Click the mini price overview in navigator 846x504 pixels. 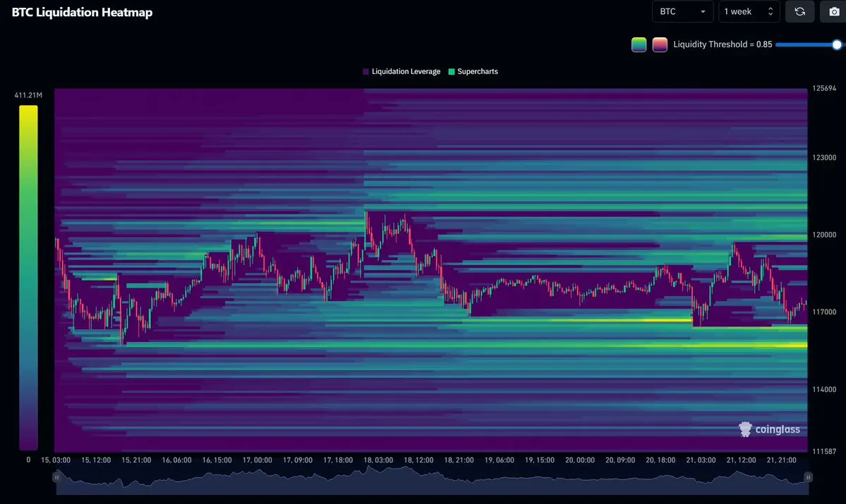click(432, 480)
